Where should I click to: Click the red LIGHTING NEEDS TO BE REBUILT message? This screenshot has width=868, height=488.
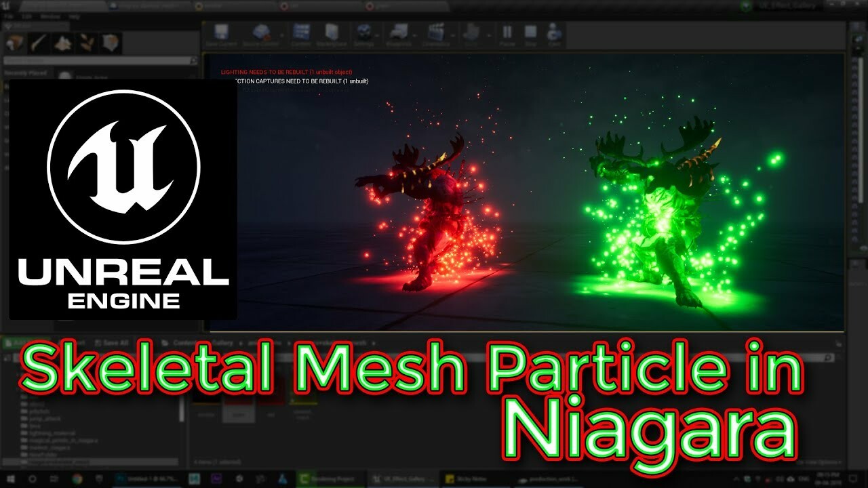pos(286,72)
